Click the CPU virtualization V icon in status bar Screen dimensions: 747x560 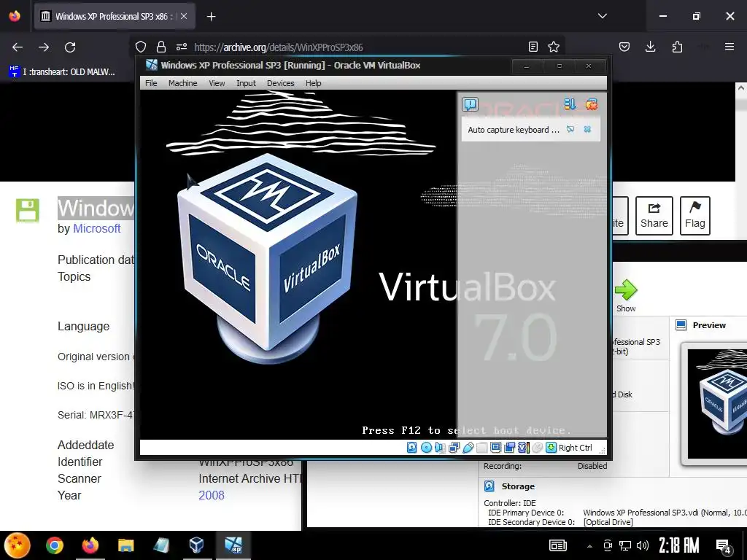click(x=523, y=448)
